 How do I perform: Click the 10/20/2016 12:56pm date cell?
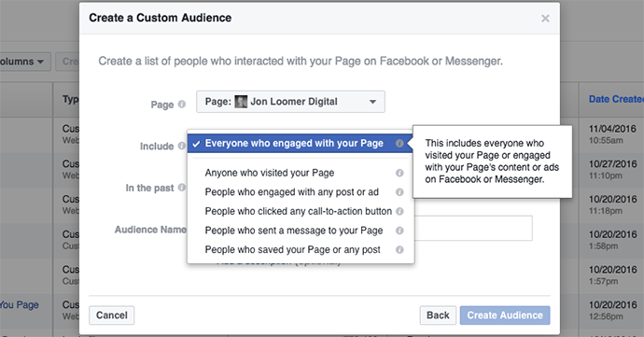coord(612,310)
